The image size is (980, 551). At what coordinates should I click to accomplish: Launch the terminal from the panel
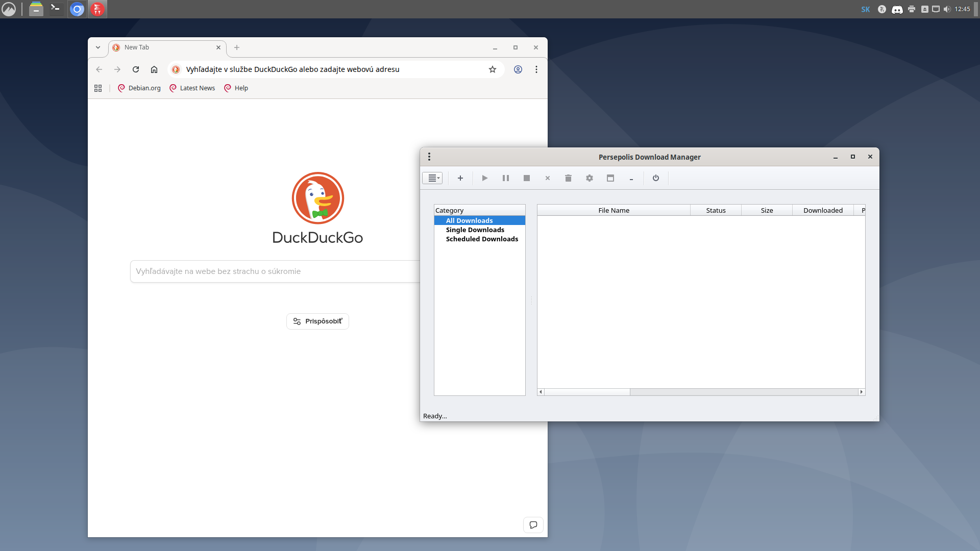[56, 9]
